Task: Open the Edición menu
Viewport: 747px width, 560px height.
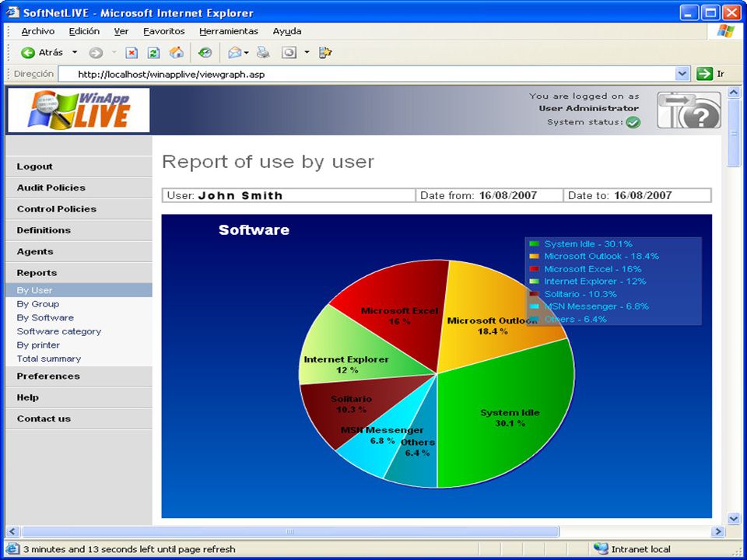Action: pyautogui.click(x=84, y=31)
